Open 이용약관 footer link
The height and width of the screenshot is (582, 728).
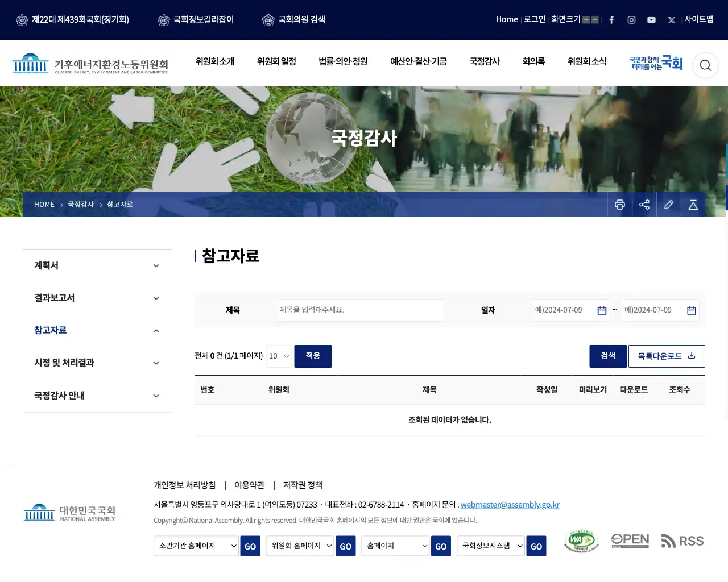click(x=250, y=485)
